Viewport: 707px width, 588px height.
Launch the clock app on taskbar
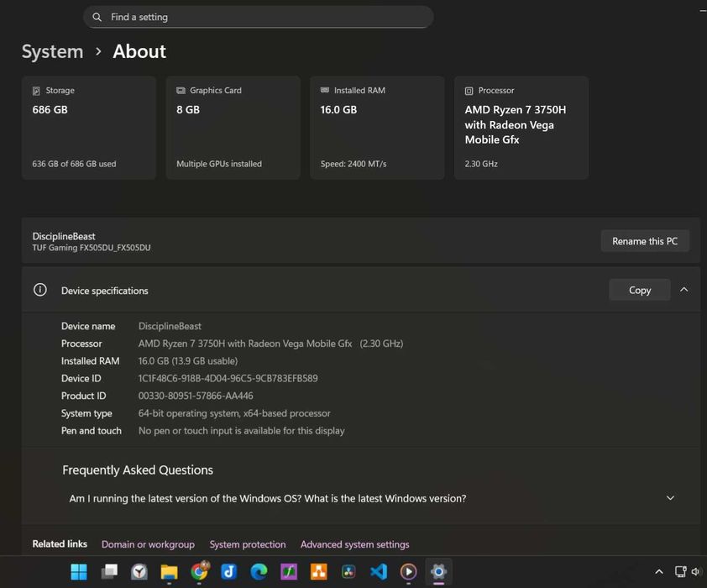click(139, 572)
